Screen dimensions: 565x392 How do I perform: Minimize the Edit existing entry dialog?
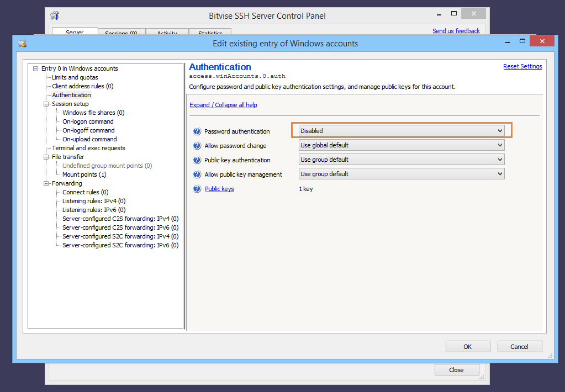point(508,41)
